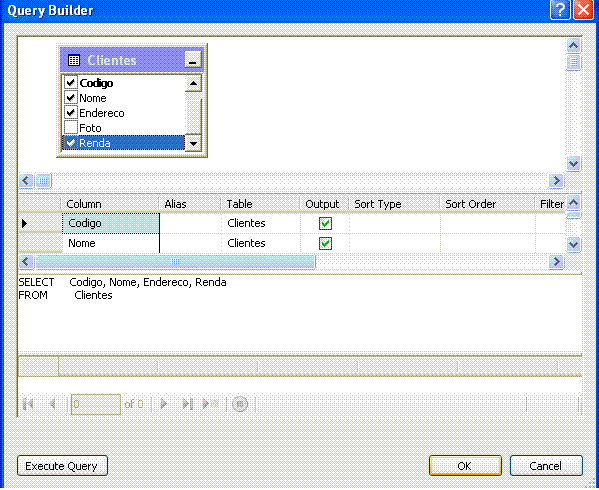599x490 pixels.
Task: Uncheck the Codigo field checkbox
Action: 71,82
